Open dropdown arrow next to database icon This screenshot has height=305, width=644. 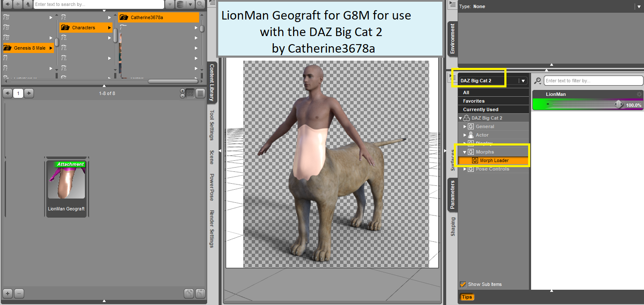[190, 4]
